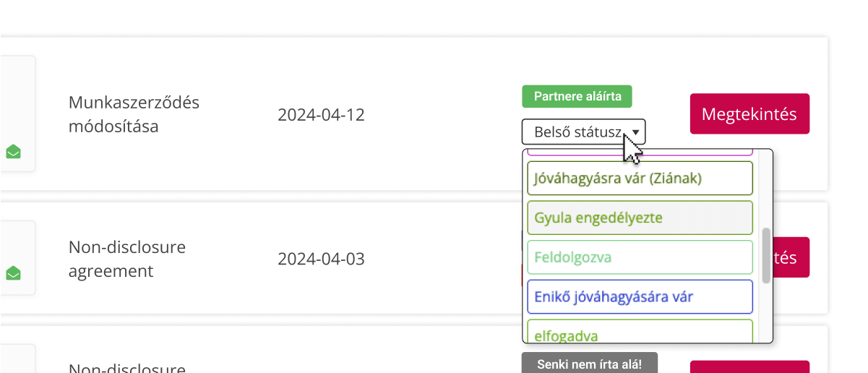
Task: Click the 2024-04-12 date text
Action: 321,115
